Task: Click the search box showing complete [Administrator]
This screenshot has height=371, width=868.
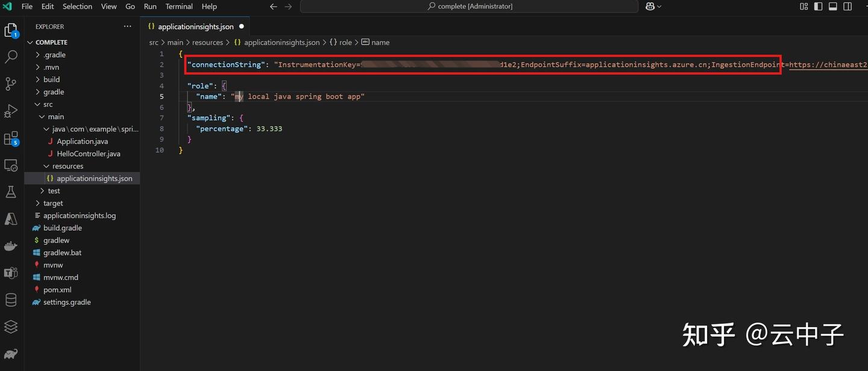Action: [x=470, y=6]
